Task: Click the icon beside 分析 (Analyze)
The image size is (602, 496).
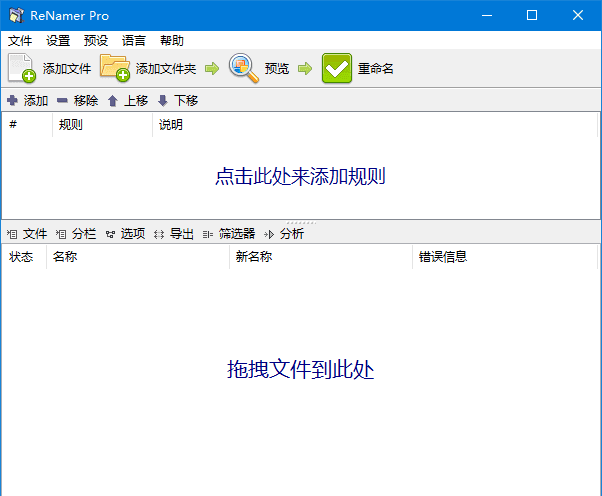Action: 269,234
